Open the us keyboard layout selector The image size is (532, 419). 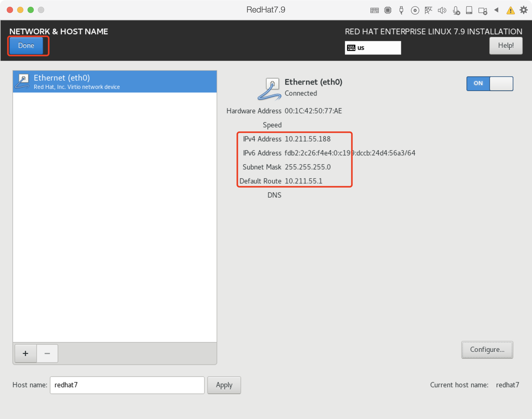click(x=373, y=48)
